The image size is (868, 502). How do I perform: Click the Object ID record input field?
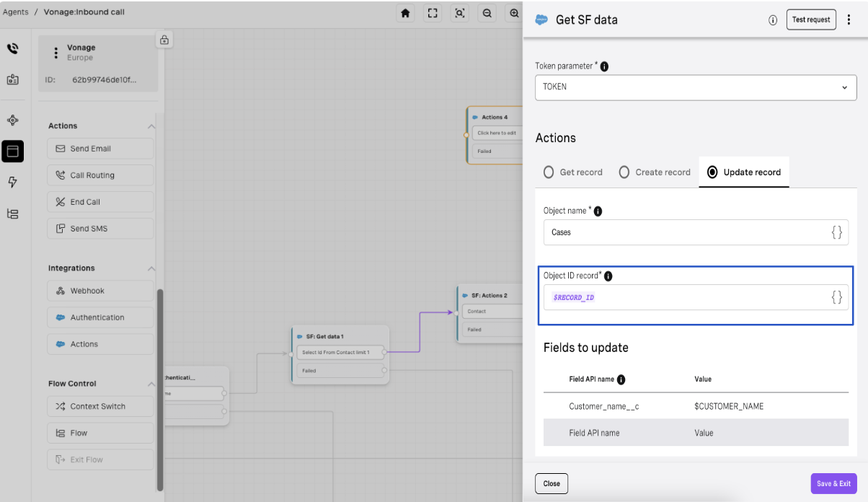tap(685, 297)
